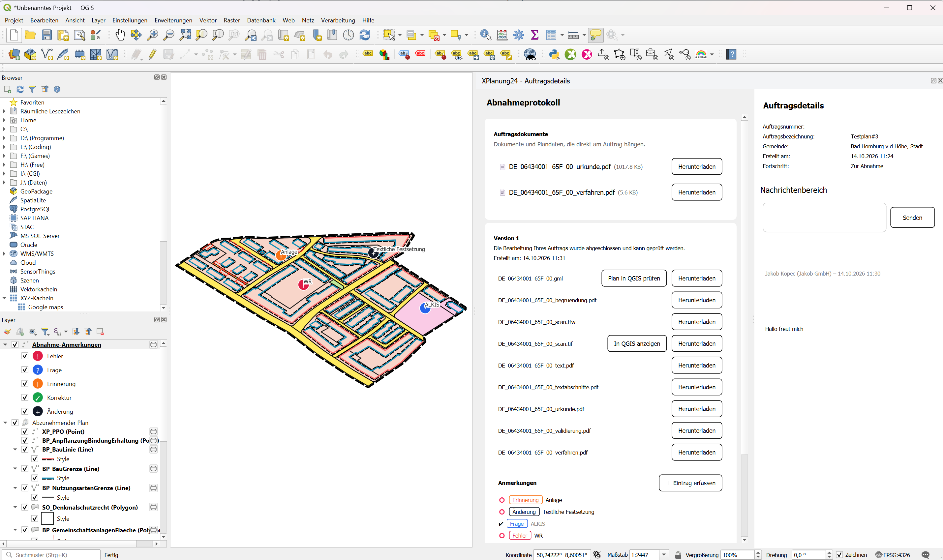Collapse the XYZ-Kacheln browser node

[x=4, y=298]
